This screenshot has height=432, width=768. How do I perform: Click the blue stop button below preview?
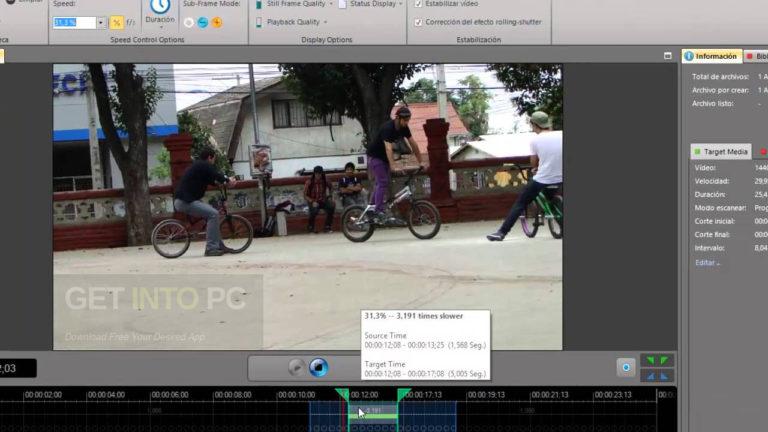coord(318,367)
